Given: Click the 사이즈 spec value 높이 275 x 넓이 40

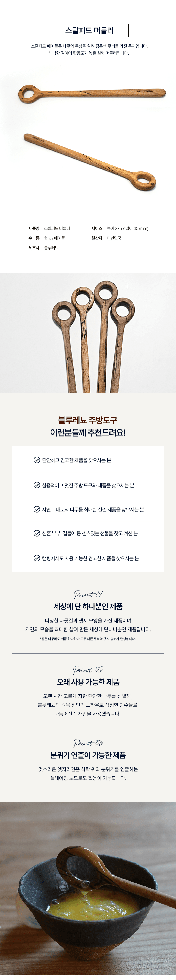Looking at the screenshot, I should [x=127, y=228].
